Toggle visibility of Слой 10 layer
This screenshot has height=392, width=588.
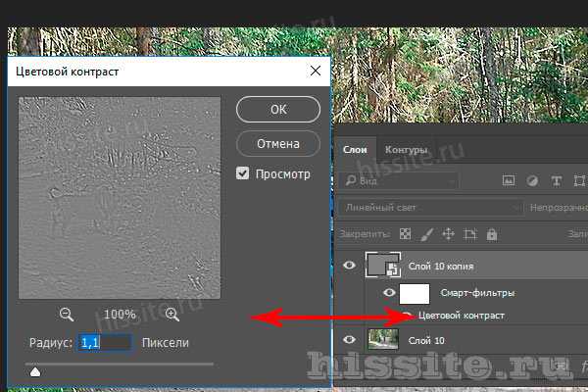tap(351, 339)
